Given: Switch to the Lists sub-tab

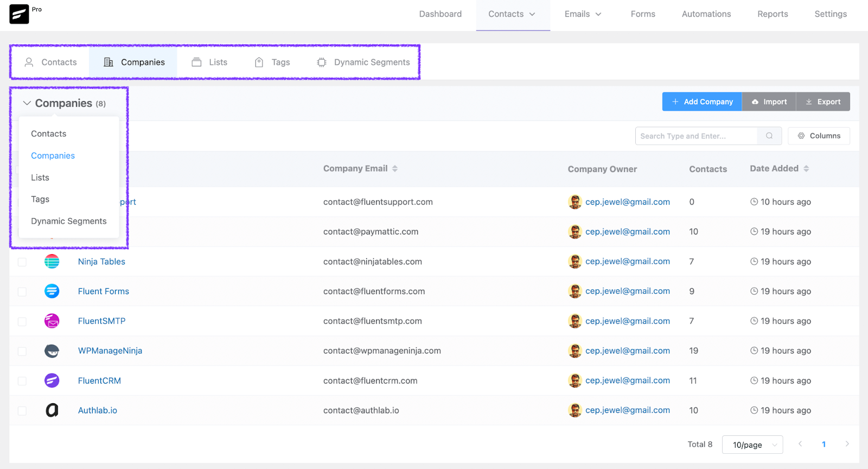Looking at the screenshot, I should [x=209, y=62].
